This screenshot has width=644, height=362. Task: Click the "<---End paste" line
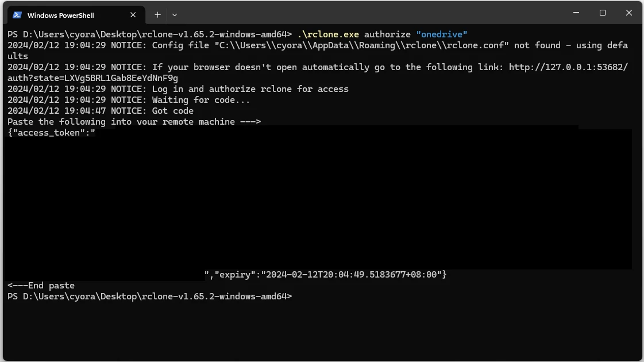click(41, 286)
